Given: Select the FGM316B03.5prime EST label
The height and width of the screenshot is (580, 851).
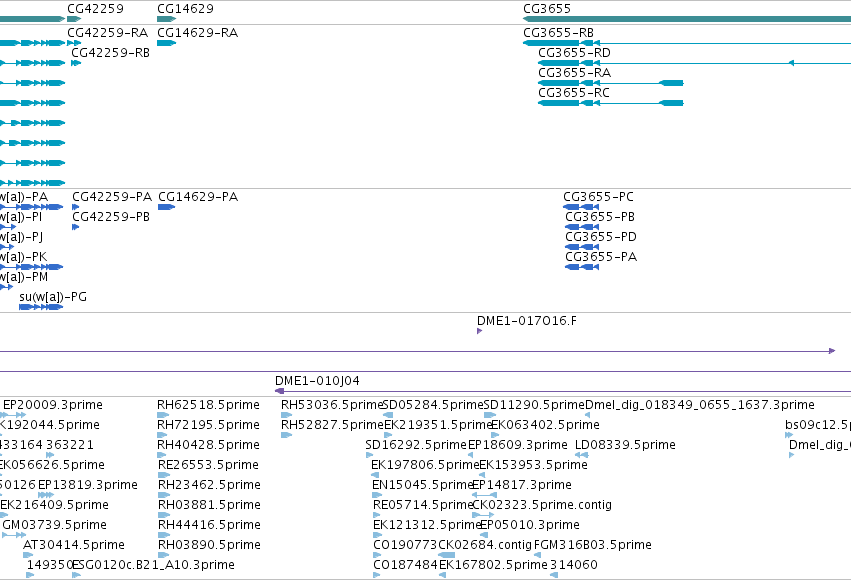Looking at the screenshot, I should tap(593, 545).
